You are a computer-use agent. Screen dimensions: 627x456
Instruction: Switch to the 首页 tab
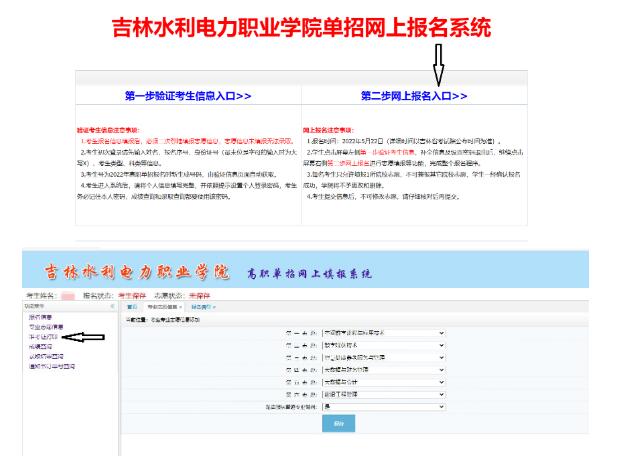point(133,307)
